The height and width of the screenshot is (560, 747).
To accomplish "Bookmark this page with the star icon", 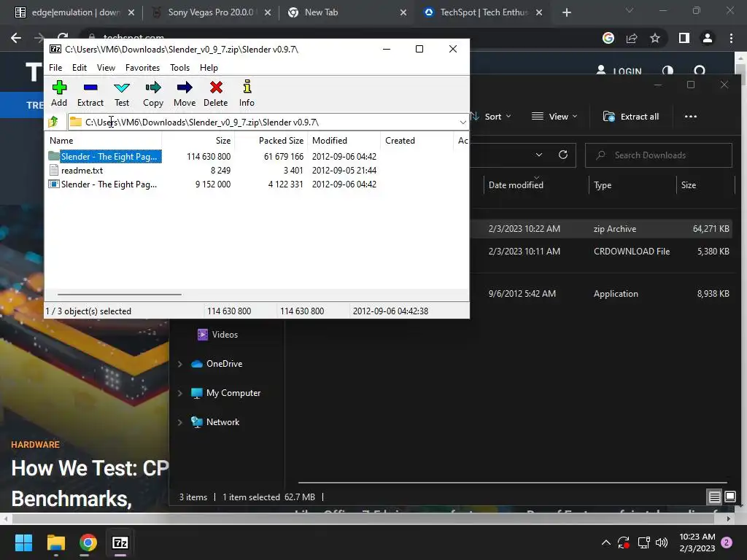I will click(x=655, y=38).
